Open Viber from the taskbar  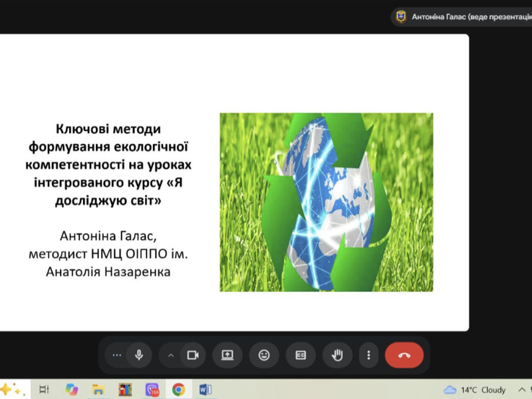[152, 390]
